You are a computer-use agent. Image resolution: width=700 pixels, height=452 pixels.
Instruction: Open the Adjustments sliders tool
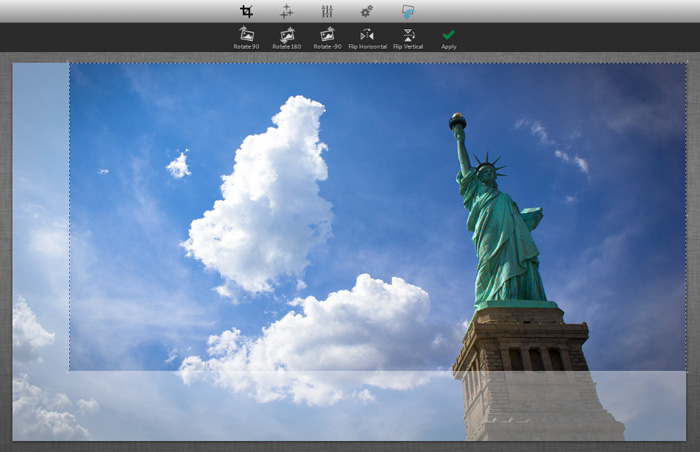click(x=327, y=11)
